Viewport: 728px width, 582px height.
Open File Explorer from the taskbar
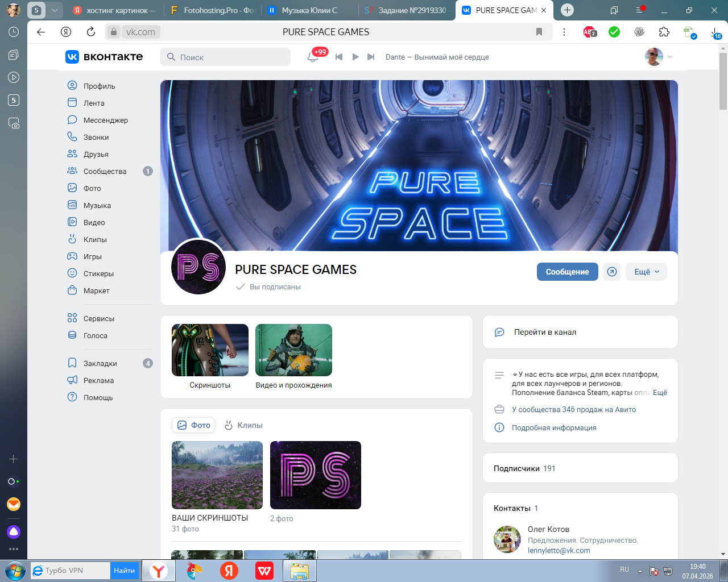[x=300, y=571]
